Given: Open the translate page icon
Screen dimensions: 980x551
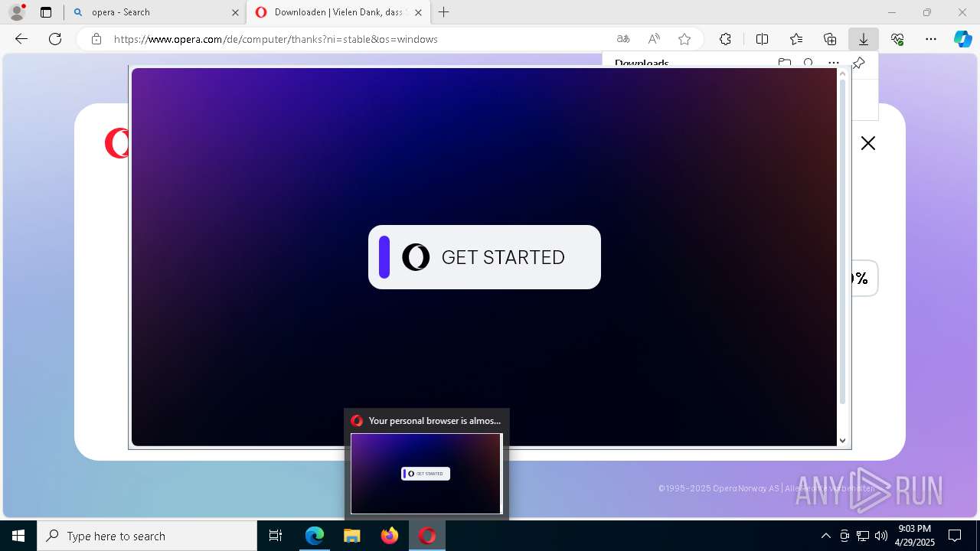Looking at the screenshot, I should [x=623, y=39].
